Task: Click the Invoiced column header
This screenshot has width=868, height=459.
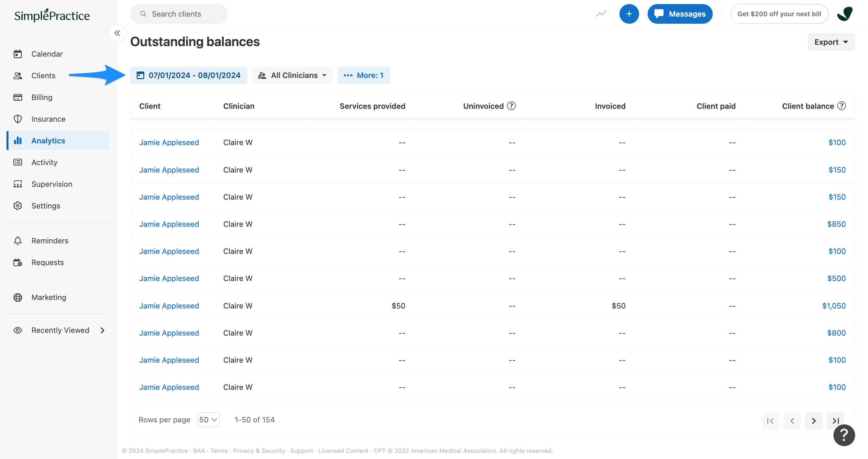Action: coord(610,106)
